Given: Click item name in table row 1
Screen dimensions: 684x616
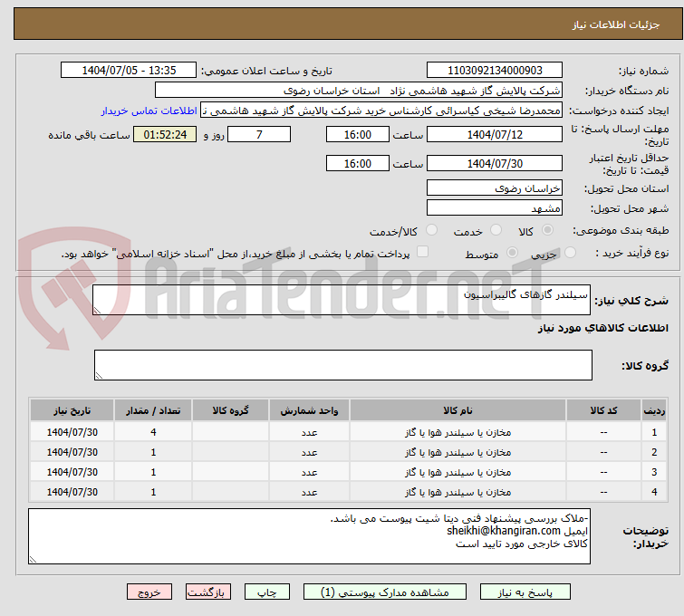Looking at the screenshot, I should click(x=458, y=432).
